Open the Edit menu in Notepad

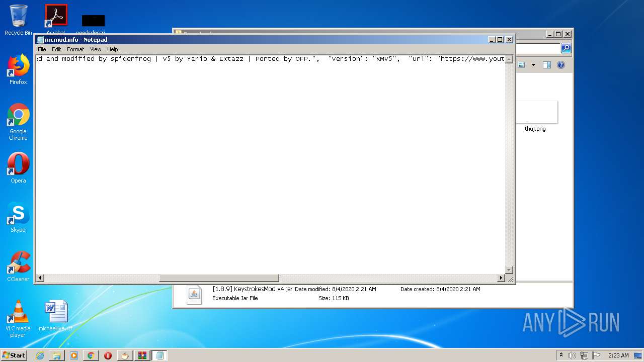pyautogui.click(x=56, y=49)
